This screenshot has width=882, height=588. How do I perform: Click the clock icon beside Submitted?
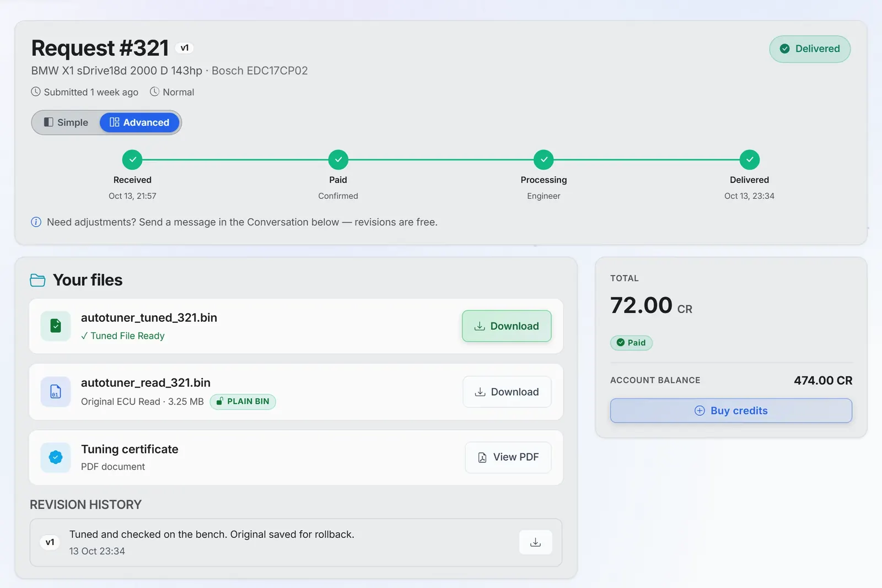[x=36, y=91]
